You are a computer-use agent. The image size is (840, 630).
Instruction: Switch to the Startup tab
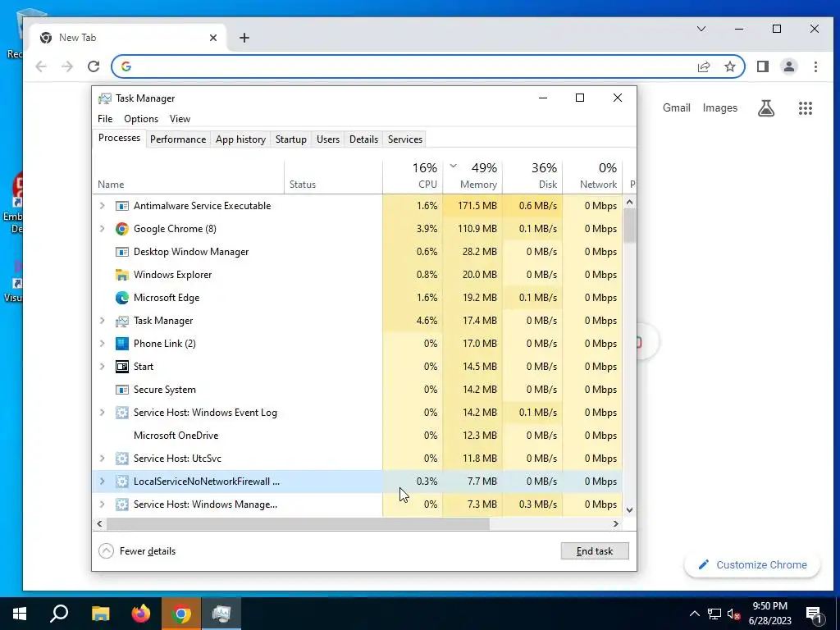291,139
